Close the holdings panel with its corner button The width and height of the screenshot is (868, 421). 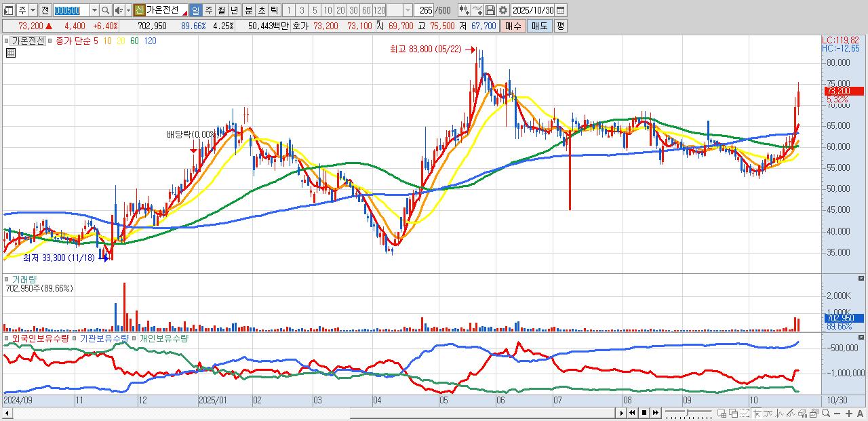point(861,337)
